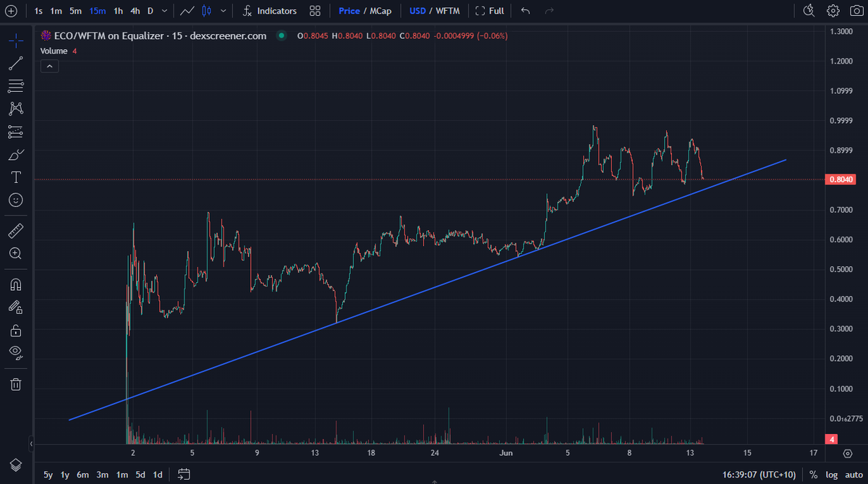
Task: Delete drawings with trash icon
Action: coord(16,383)
